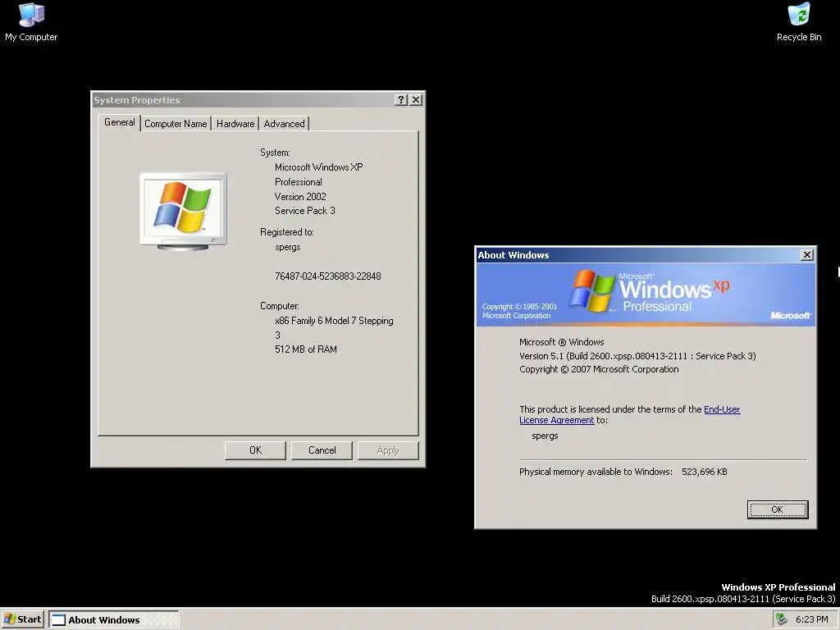Click 'Version 2002' text
The width and height of the screenshot is (840, 630).
click(x=300, y=197)
